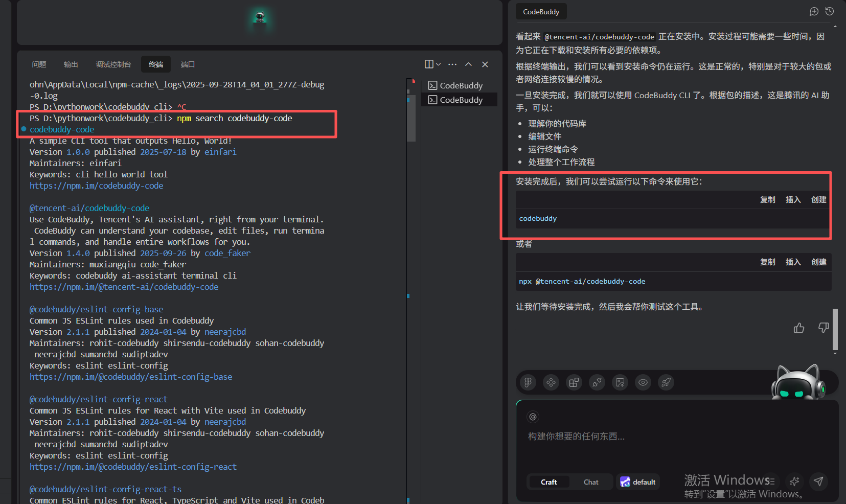The height and width of the screenshot is (504, 846).
Task: Open the terminal panel more actions menu
Action: pos(452,64)
